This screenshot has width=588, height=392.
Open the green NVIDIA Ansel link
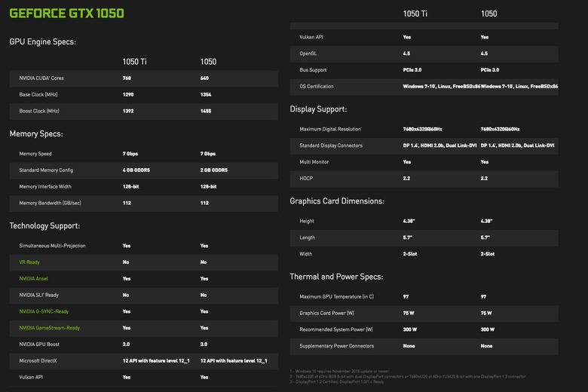[33, 279]
